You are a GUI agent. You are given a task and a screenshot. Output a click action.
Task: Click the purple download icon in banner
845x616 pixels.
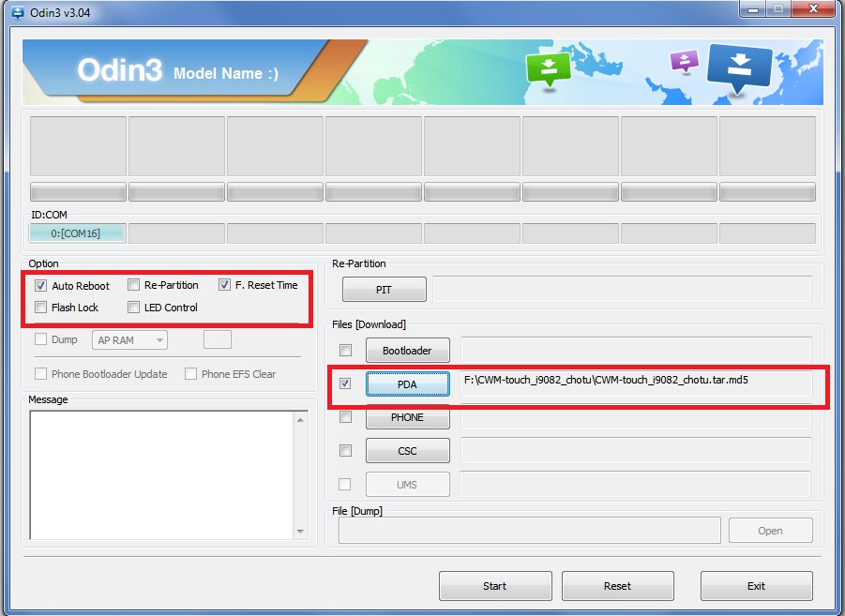(x=684, y=61)
